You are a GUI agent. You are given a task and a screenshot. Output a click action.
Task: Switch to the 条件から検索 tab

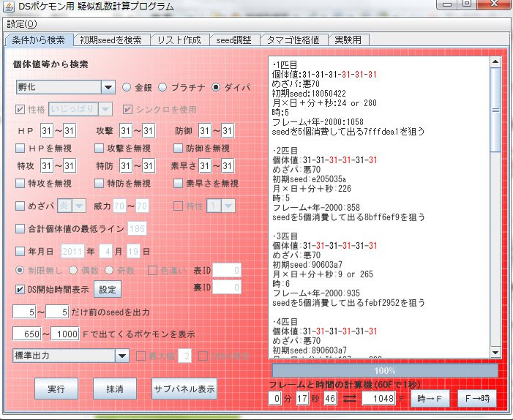(39, 40)
